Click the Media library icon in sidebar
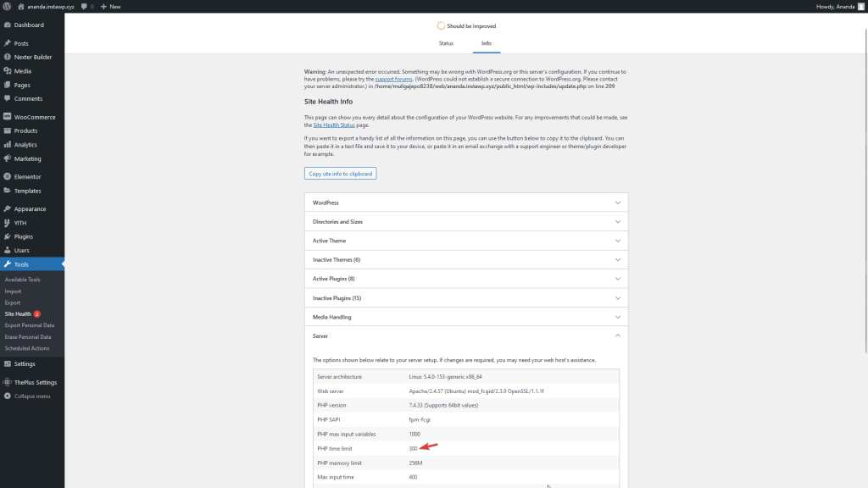The image size is (868, 488). 8,71
